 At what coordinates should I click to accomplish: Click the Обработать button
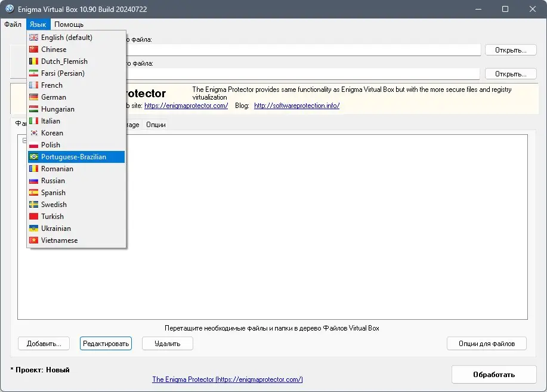tap(494, 375)
